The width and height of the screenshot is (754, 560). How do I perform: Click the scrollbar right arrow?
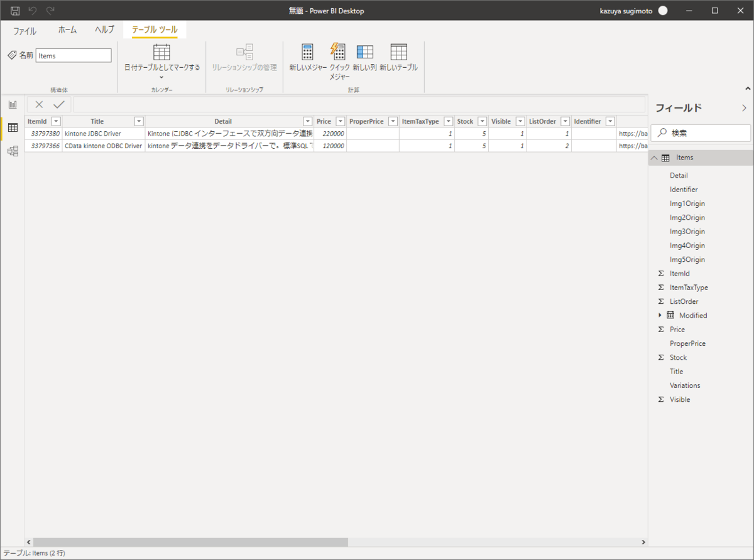click(x=643, y=542)
